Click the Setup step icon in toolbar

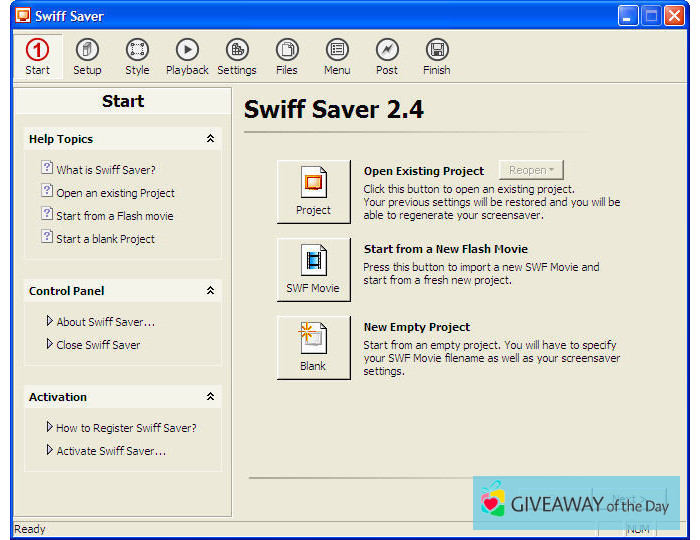(x=87, y=56)
